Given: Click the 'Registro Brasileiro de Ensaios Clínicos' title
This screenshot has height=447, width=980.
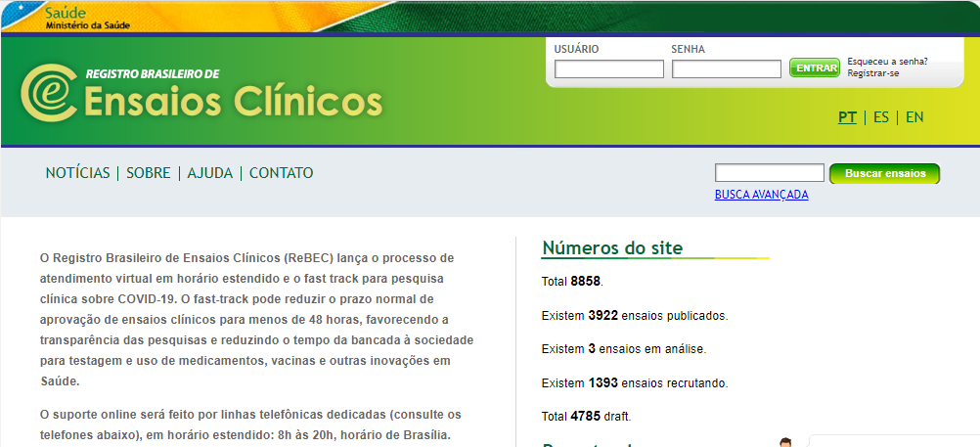Looking at the screenshot, I should coord(233,93).
